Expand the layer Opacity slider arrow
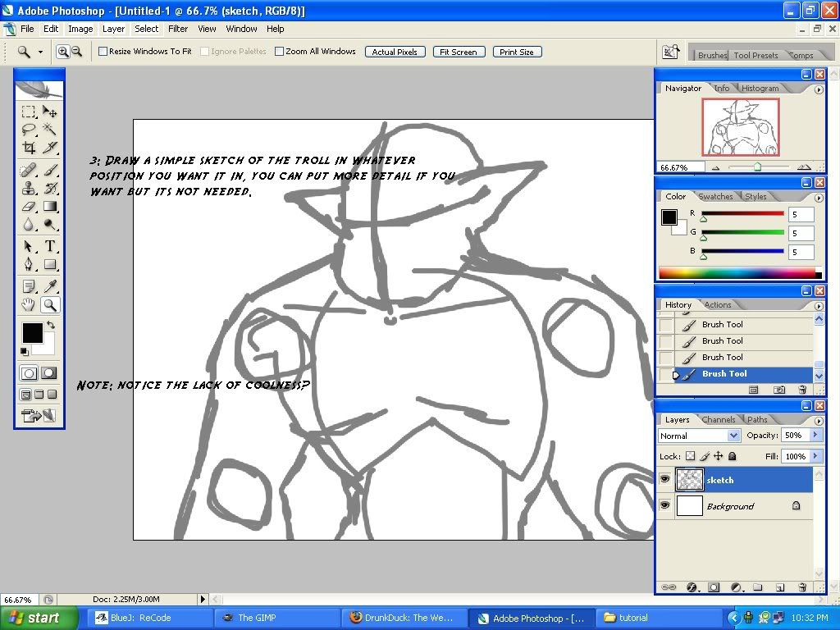The height and width of the screenshot is (630, 840). (815, 436)
